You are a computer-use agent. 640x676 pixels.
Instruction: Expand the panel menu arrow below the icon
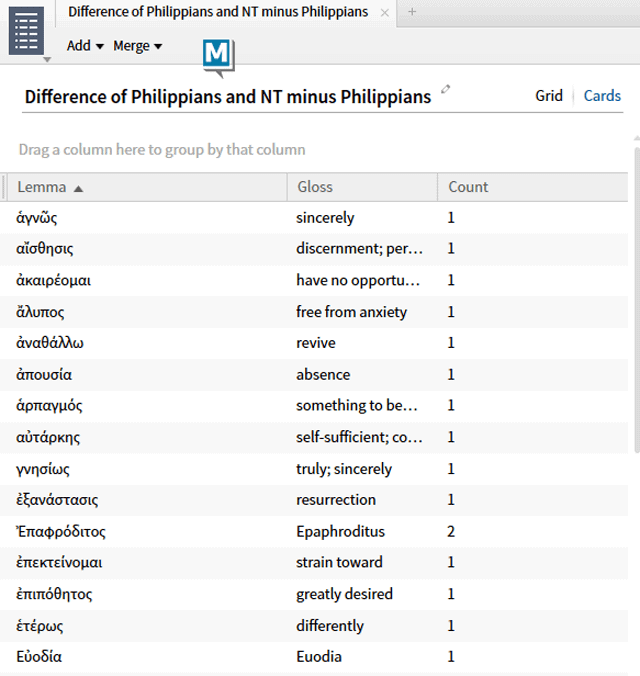46,60
